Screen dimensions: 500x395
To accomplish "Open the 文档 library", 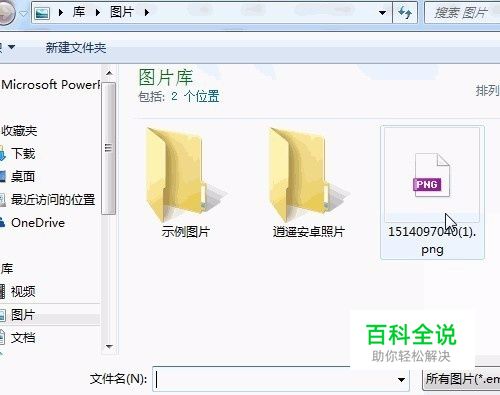I will click(x=23, y=337).
